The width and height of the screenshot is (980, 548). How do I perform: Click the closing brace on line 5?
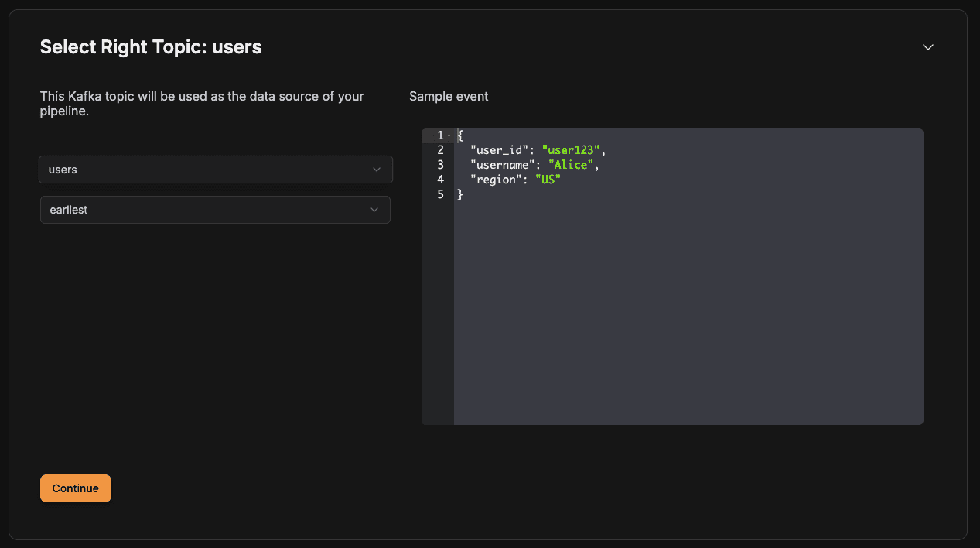[x=460, y=194]
